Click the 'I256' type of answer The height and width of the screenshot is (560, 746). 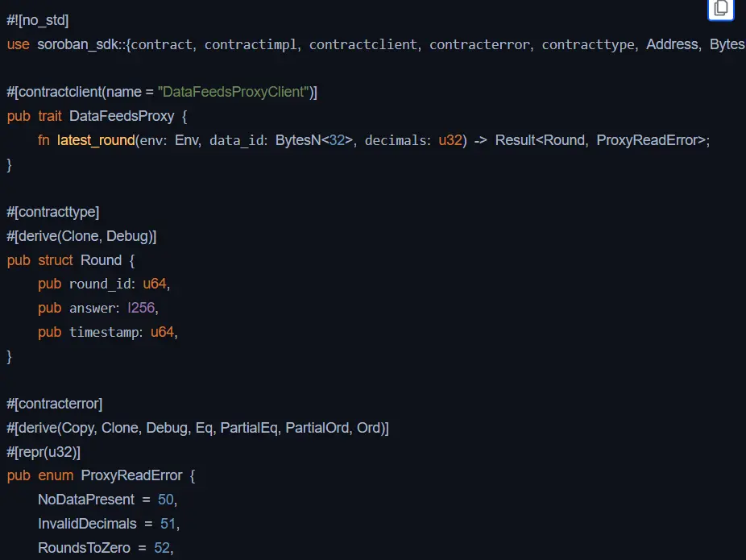(x=141, y=308)
